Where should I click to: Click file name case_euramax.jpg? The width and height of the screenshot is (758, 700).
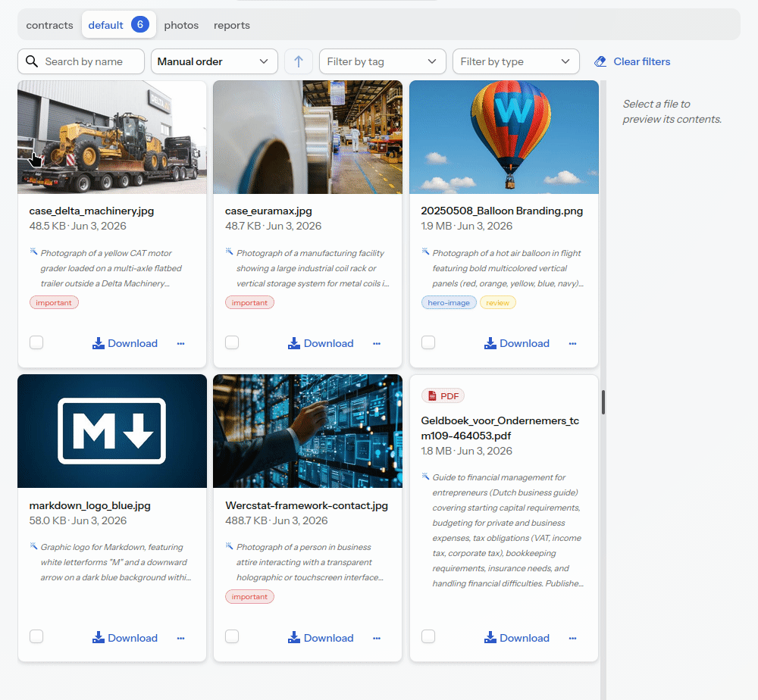click(268, 211)
